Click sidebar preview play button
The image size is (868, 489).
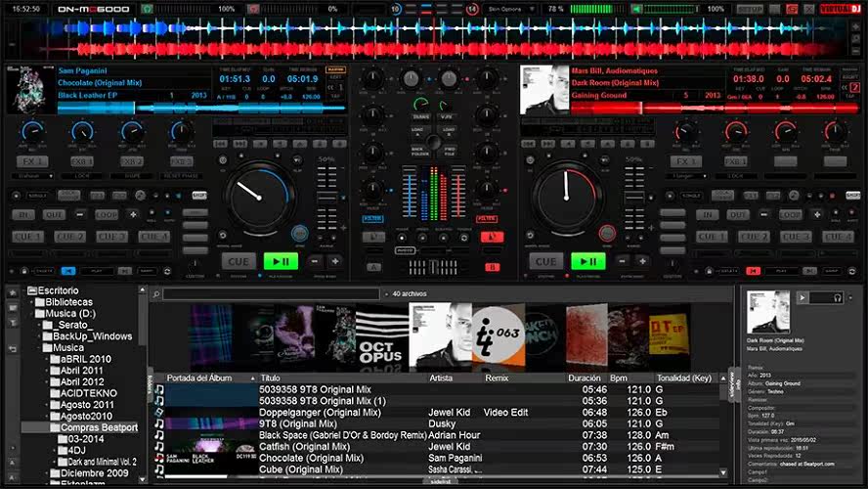[x=803, y=298]
